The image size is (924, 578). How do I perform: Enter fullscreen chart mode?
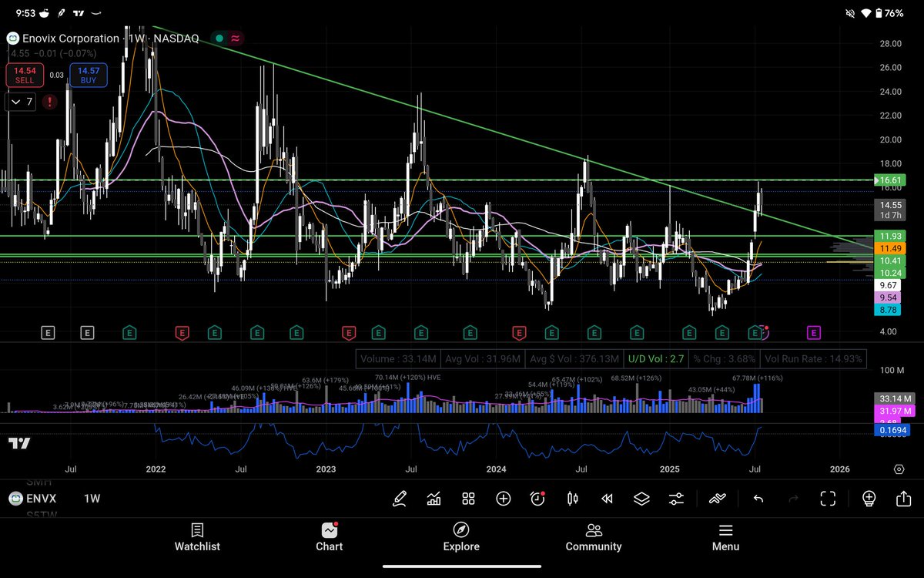pos(828,499)
